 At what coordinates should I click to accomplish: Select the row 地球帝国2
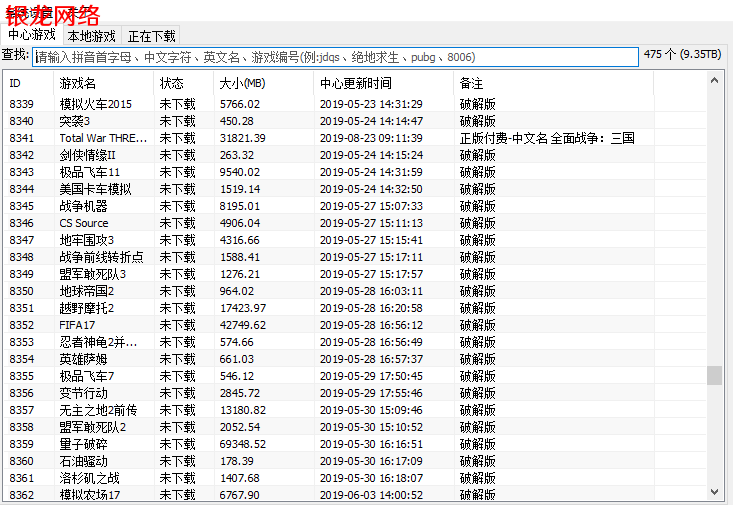(x=354, y=291)
